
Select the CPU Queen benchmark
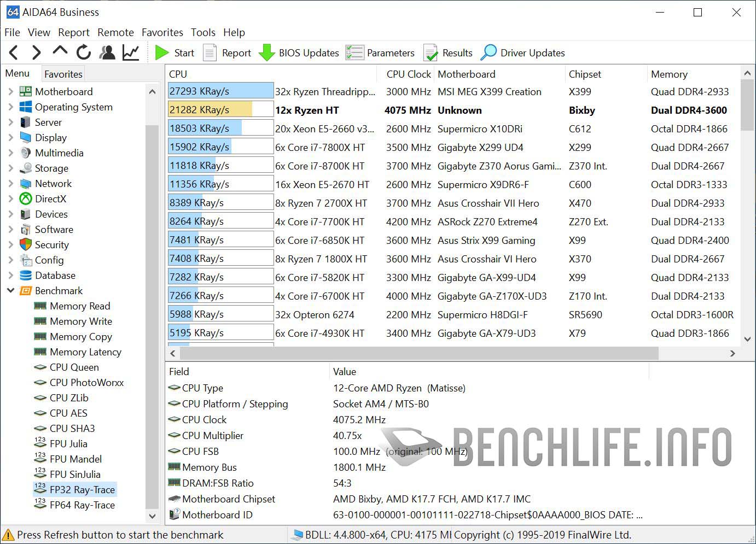pos(74,367)
